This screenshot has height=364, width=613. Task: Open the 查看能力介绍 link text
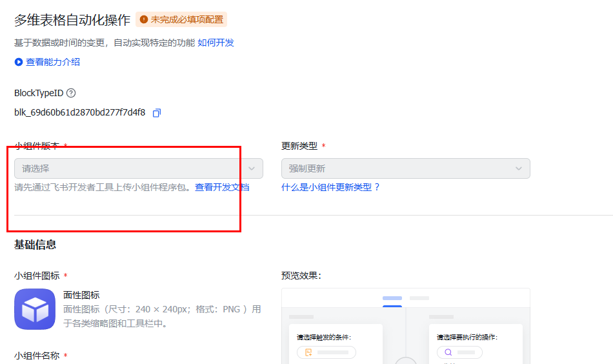coord(53,62)
